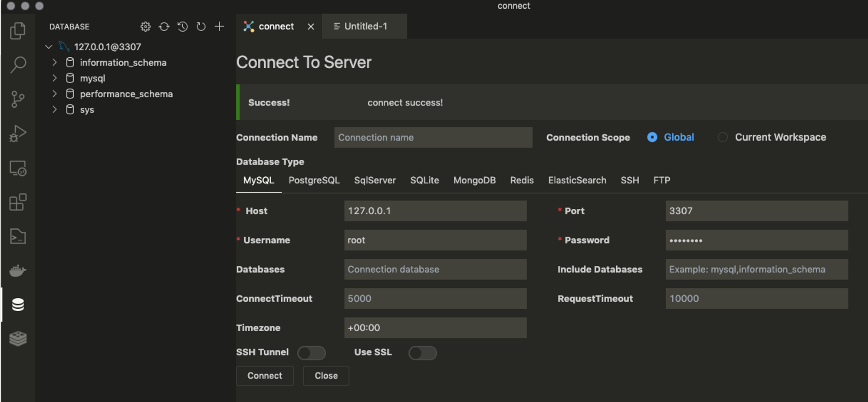Select Current Workspace connection scope
The image size is (868, 402).
coord(723,137)
